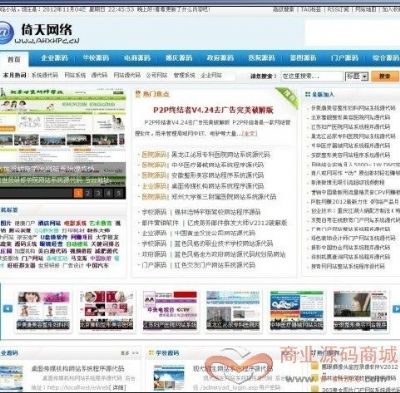Select slide number 5 in banner slideshow
The width and height of the screenshot is (400, 393).
click(119, 193)
